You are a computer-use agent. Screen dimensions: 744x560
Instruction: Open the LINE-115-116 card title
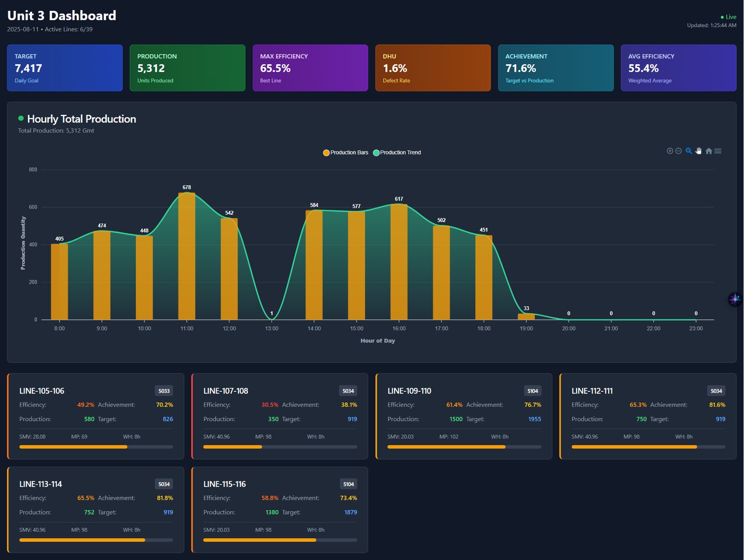[225, 484]
